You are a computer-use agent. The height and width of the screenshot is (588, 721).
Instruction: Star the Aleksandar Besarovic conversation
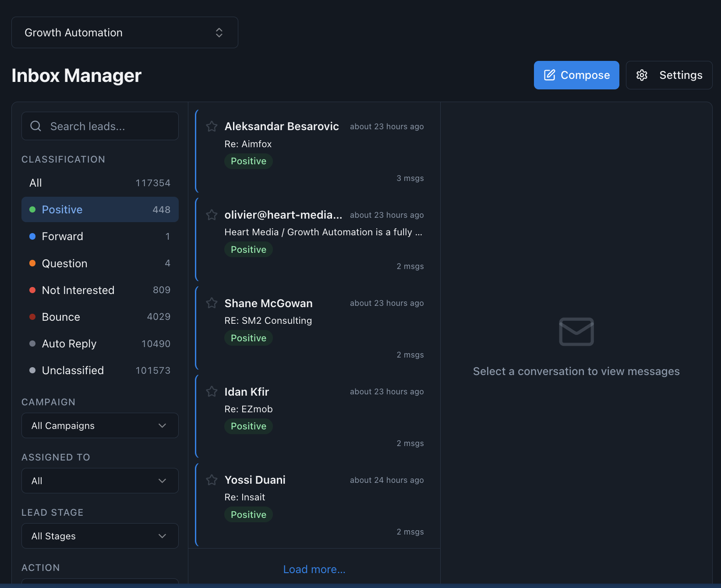click(212, 126)
